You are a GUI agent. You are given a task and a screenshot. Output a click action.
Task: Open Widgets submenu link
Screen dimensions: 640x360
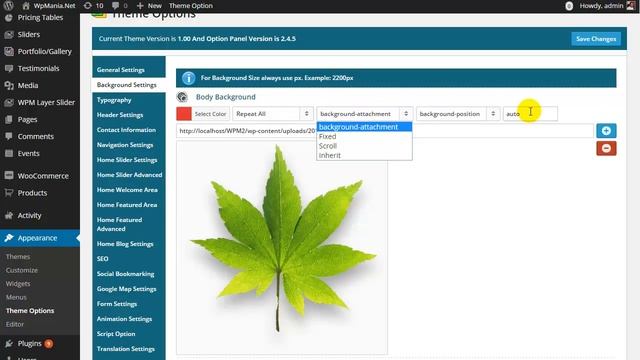(x=18, y=284)
